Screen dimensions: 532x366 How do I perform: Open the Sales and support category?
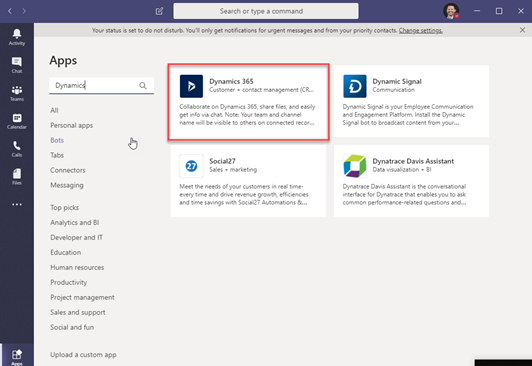click(78, 312)
